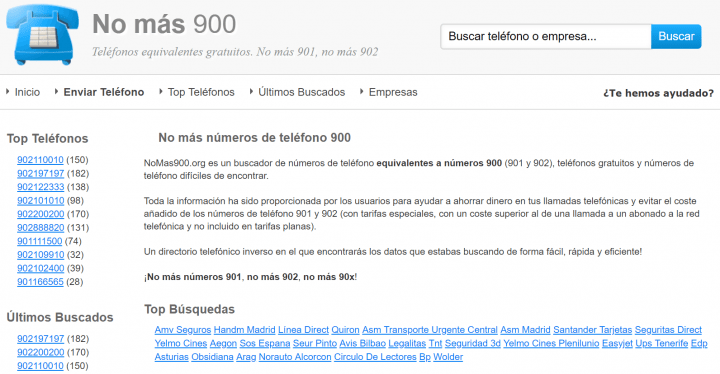The image size is (720, 374).
Task: Open phone number 902888820
Action: [x=40, y=227]
